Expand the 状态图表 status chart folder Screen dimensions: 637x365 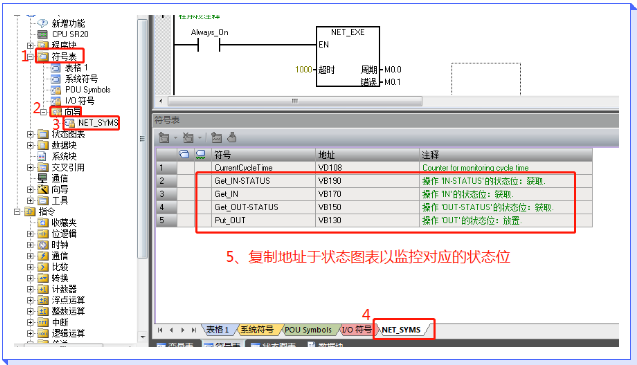[x=30, y=134]
